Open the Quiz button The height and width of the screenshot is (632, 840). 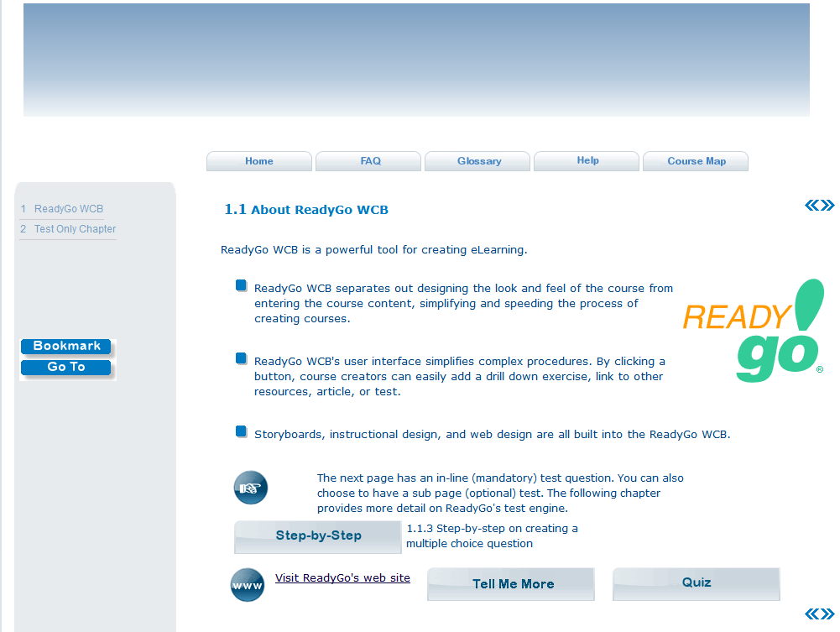697,584
